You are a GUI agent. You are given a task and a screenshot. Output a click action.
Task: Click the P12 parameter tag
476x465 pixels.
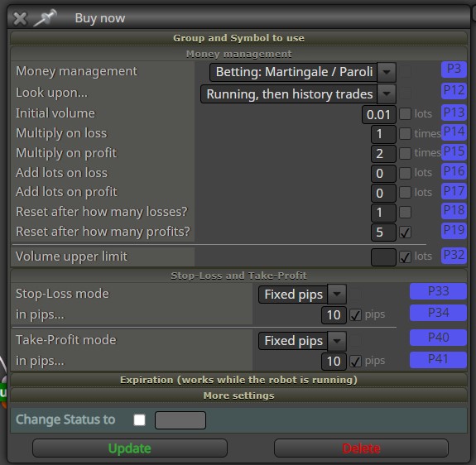point(454,91)
